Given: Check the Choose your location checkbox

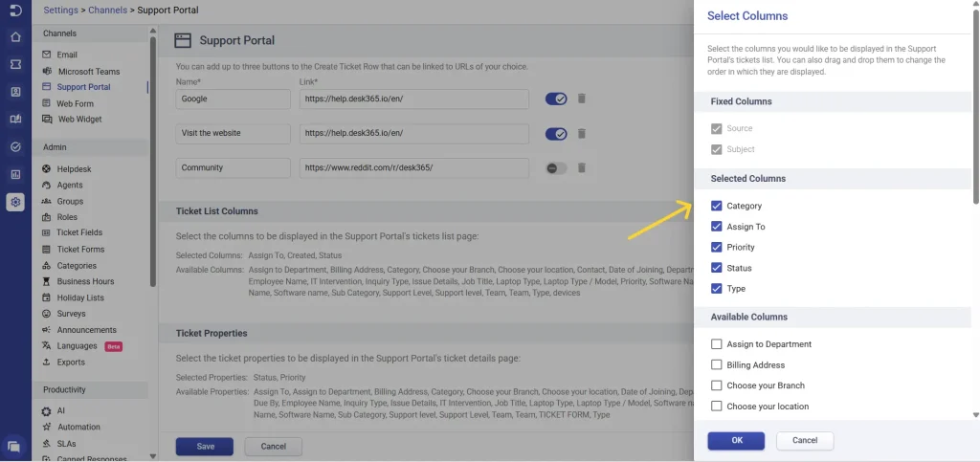Looking at the screenshot, I should (716, 406).
